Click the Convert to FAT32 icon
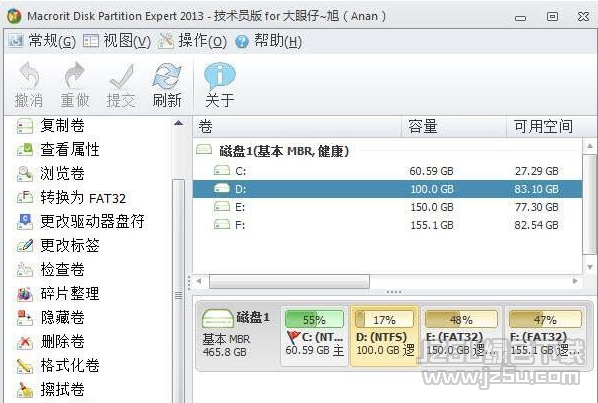The width and height of the screenshot is (598, 403). point(25,197)
